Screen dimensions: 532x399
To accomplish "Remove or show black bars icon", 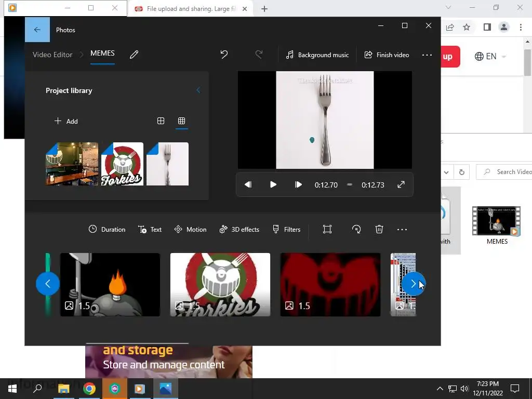I will coord(327,229).
